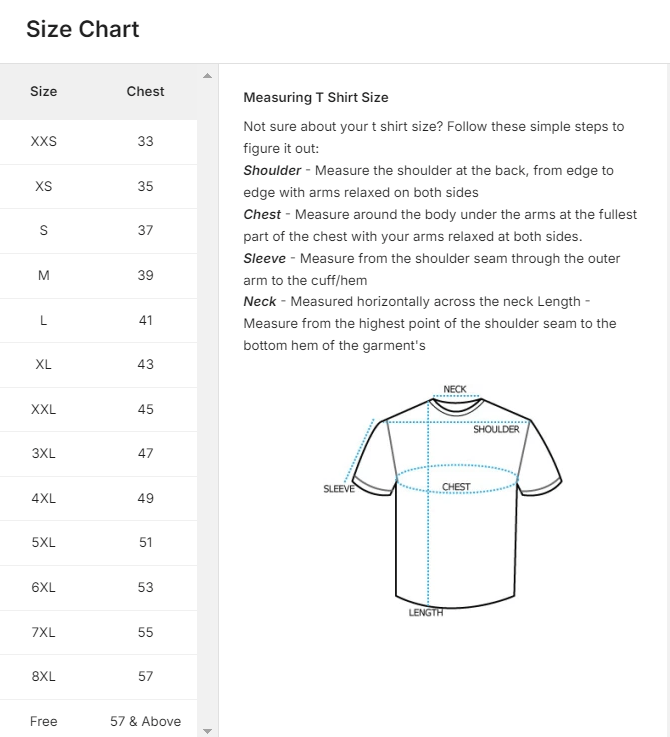
Task: Select the XXS size row
Action: coord(98,142)
